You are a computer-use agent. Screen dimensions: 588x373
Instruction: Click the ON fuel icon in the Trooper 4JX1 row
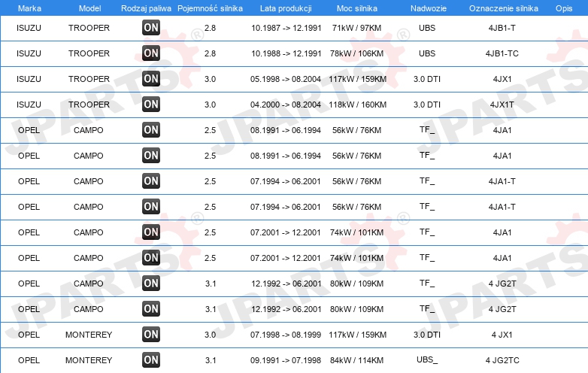pos(151,78)
